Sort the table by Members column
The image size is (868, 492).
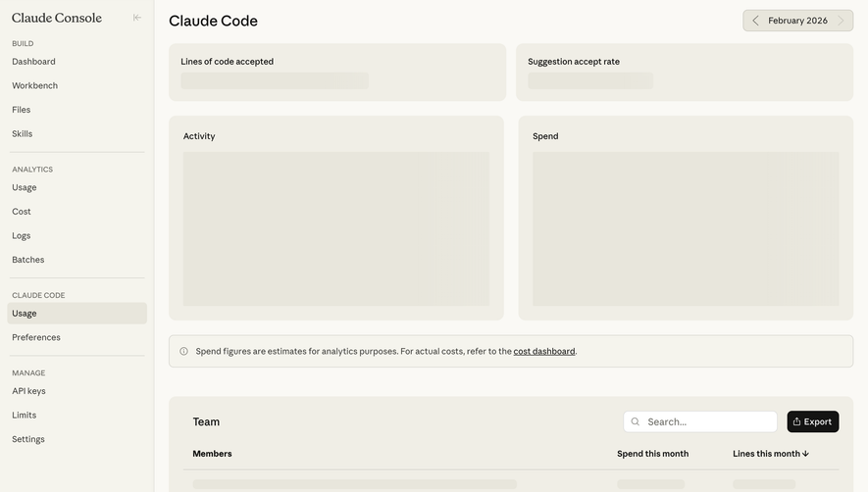click(212, 453)
